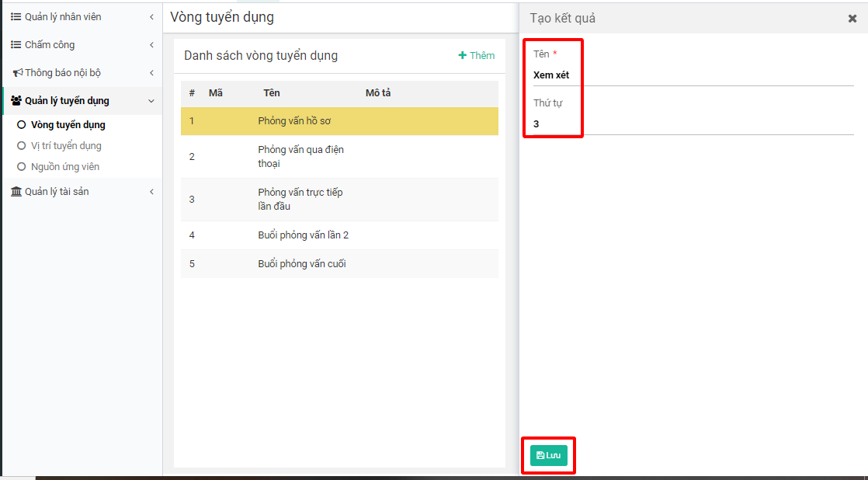Click the Tên input field with Xem xét
Viewport: 868px width, 480px height.
tap(693, 75)
